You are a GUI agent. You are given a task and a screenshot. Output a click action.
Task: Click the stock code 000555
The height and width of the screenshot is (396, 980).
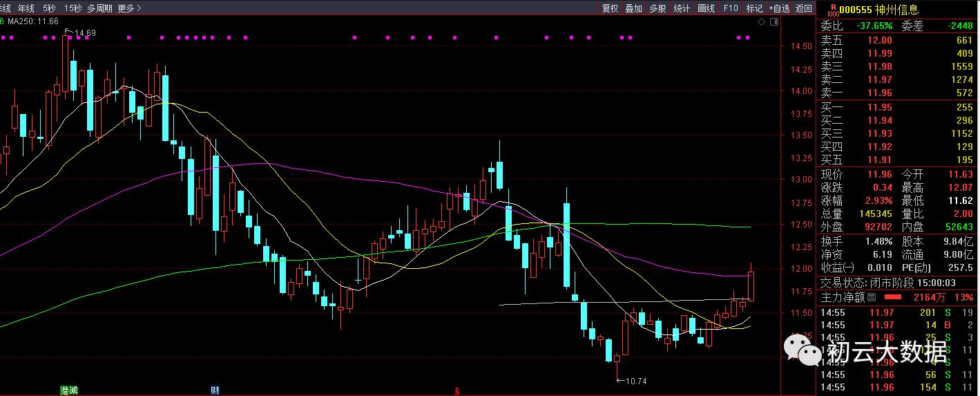pos(856,10)
